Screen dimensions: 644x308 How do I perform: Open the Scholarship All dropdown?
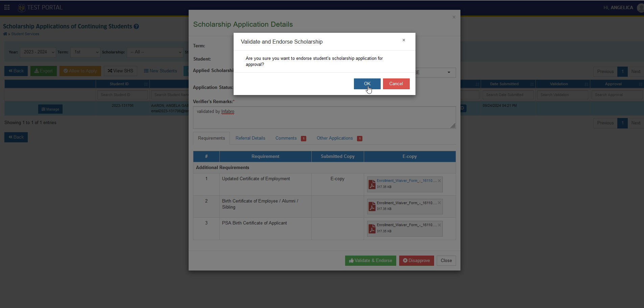click(x=155, y=52)
